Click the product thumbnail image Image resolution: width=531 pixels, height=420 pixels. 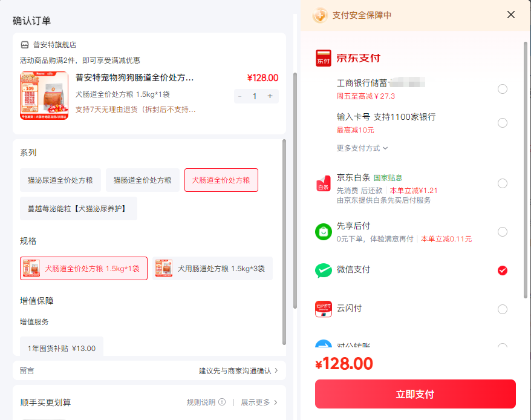click(44, 96)
